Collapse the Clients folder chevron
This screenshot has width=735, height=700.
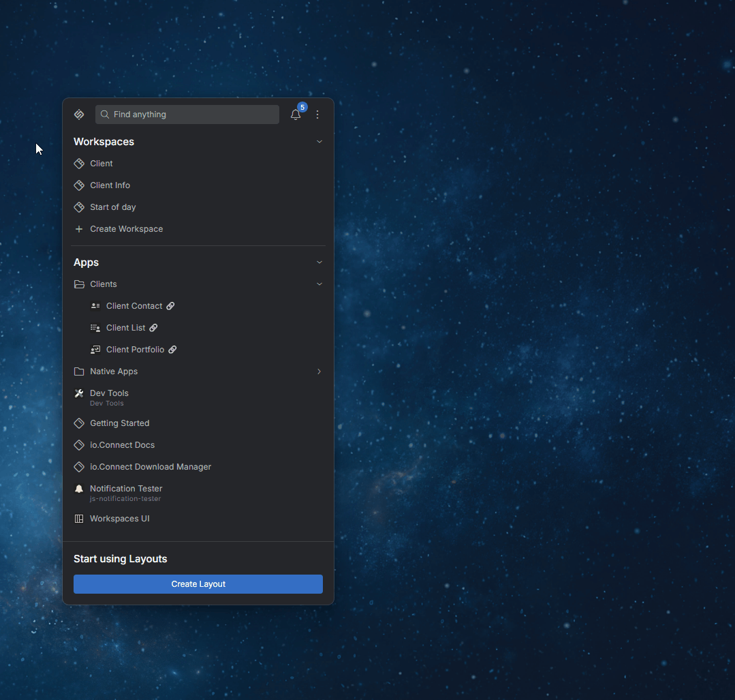tap(319, 284)
